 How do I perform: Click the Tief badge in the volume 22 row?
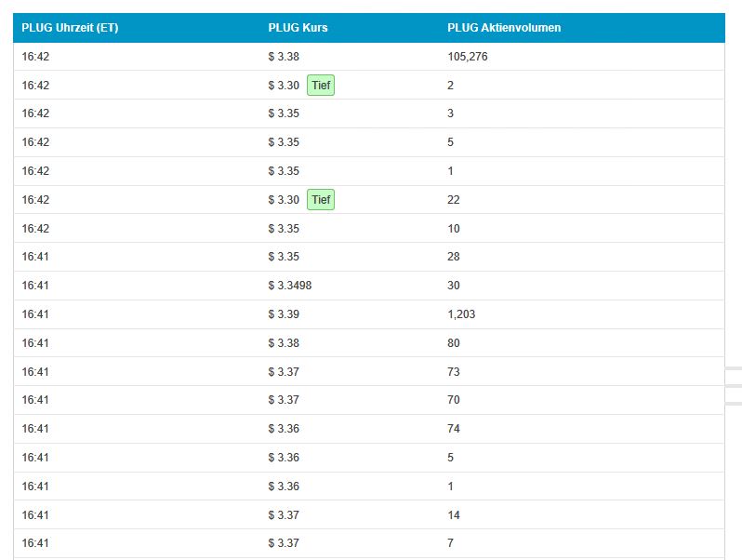(321, 199)
